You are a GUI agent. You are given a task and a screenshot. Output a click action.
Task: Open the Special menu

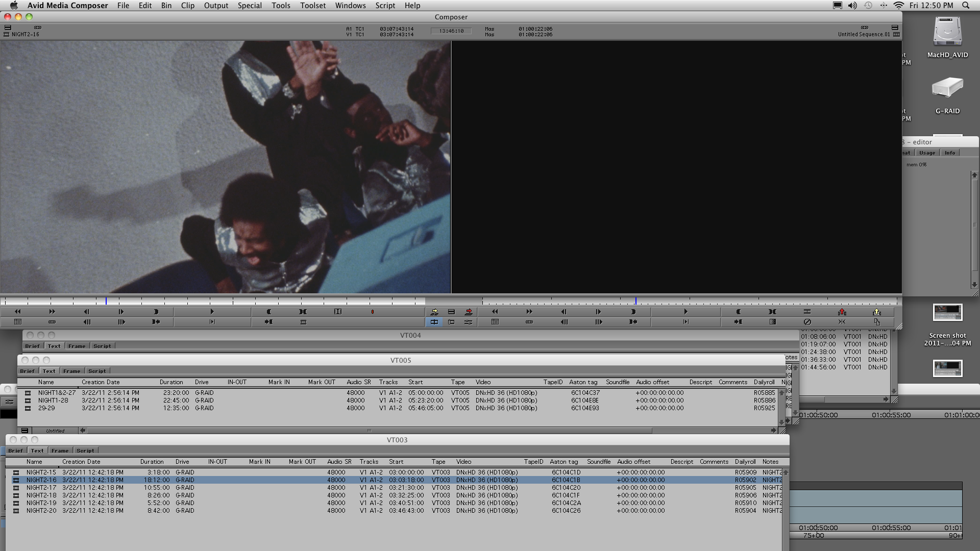[249, 6]
